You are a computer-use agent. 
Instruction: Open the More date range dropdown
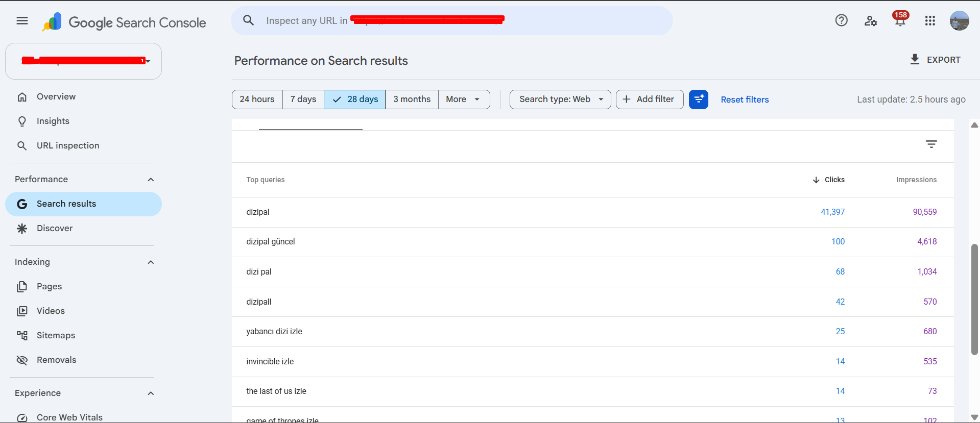[x=464, y=99]
